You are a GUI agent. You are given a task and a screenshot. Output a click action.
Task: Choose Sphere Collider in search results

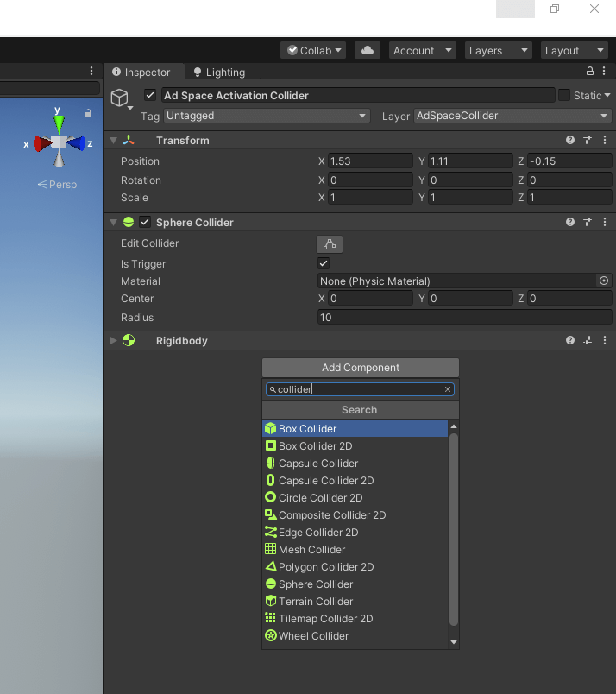[x=355, y=584]
